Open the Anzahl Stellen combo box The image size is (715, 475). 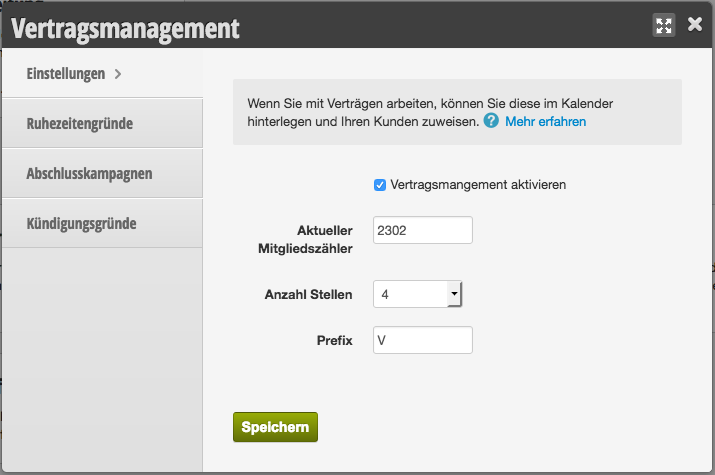(418, 294)
